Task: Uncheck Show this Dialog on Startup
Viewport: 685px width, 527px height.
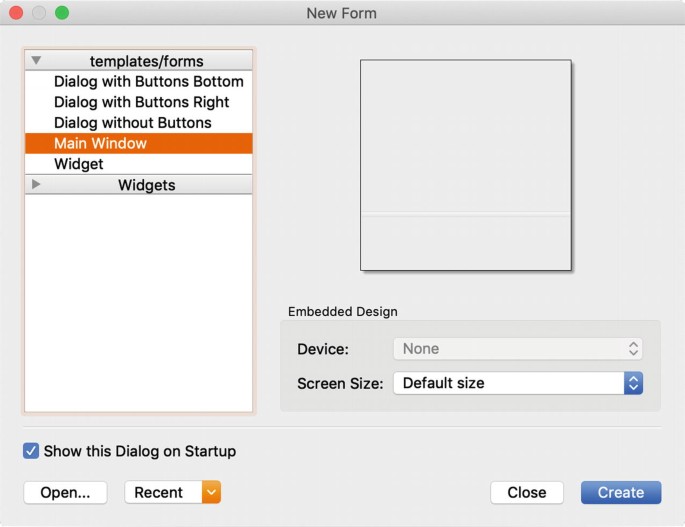Action: tap(31, 451)
